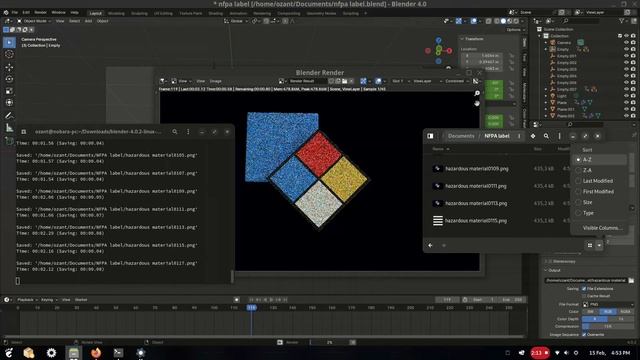Viewport: 640px width, 360px height.
Task: Click the list view icon in the file manager
Action: pos(590,245)
